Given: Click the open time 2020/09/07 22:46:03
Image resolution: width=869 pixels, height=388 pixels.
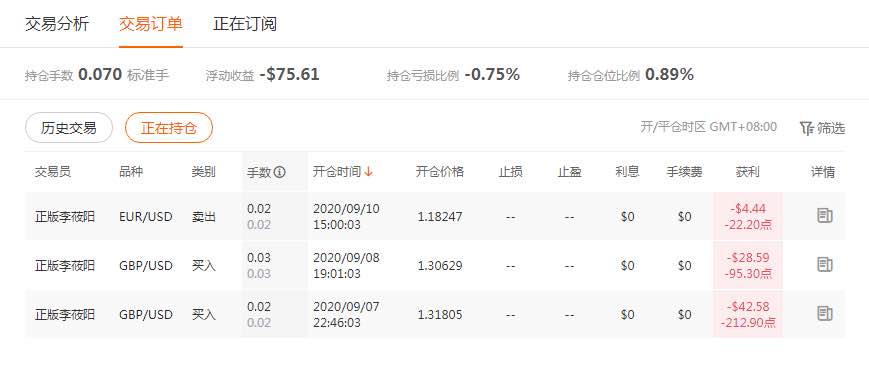Looking at the screenshot, I should pos(346,314).
